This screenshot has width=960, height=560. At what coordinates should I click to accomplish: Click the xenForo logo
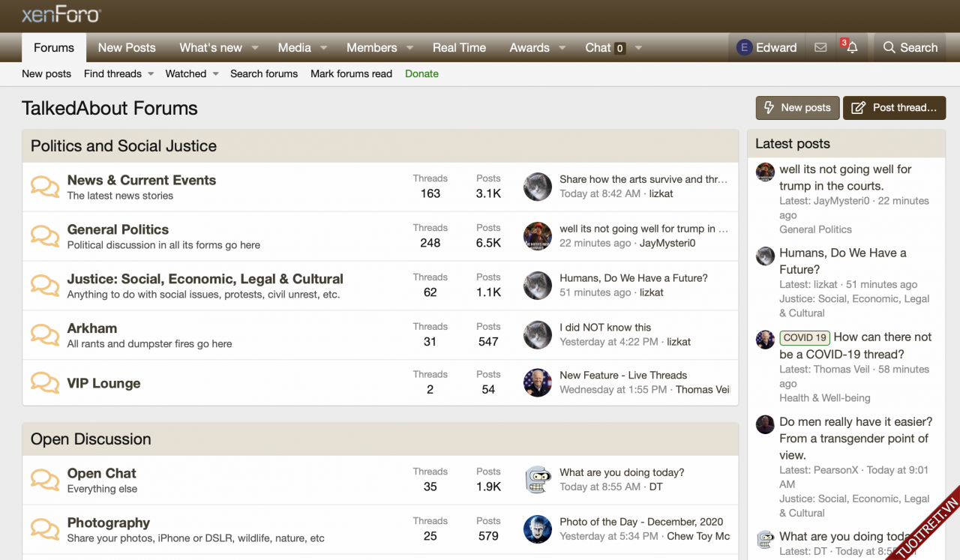pyautogui.click(x=61, y=15)
